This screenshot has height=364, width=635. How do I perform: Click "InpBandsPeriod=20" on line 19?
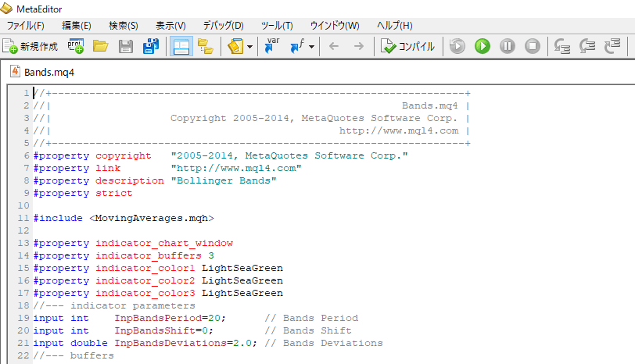[167, 318]
